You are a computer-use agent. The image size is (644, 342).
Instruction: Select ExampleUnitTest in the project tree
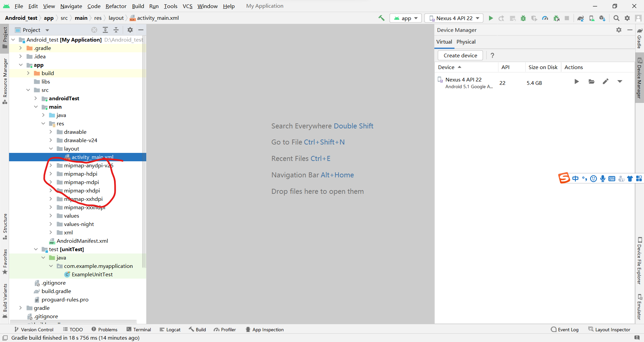point(92,274)
